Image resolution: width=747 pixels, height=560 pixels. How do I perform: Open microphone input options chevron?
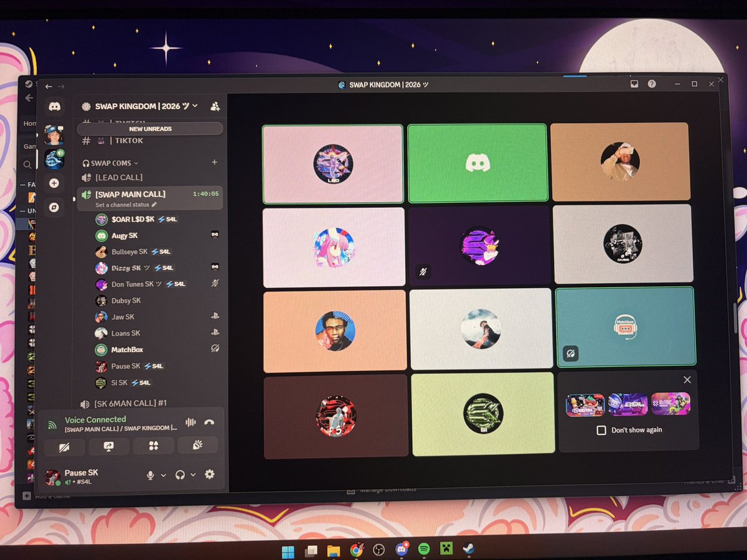(164, 475)
